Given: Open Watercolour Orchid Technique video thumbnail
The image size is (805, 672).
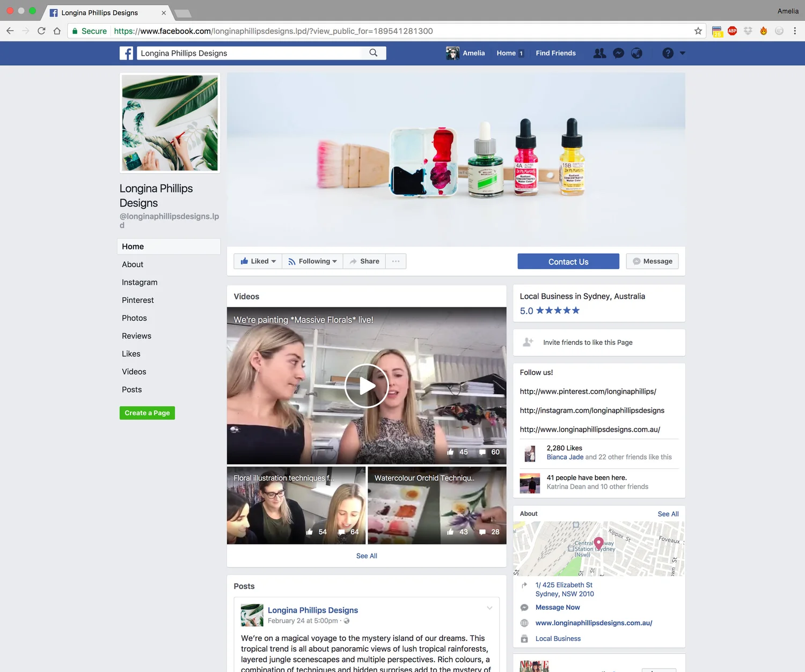Looking at the screenshot, I should pos(437,505).
